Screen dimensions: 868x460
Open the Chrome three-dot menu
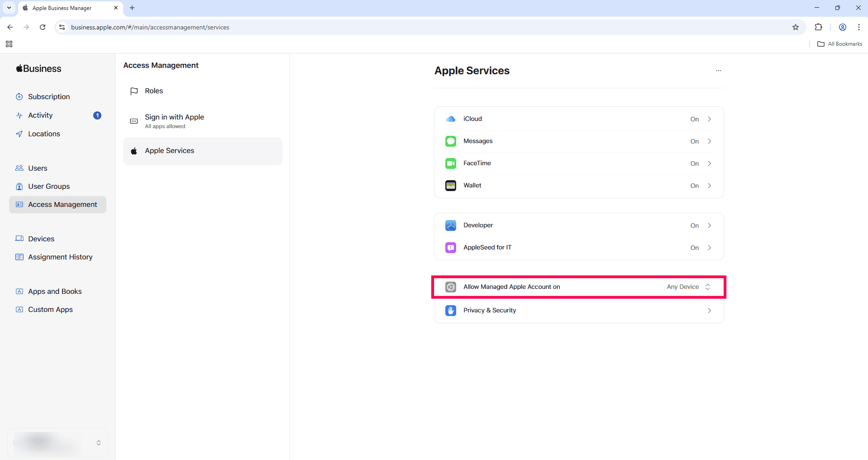tap(859, 27)
